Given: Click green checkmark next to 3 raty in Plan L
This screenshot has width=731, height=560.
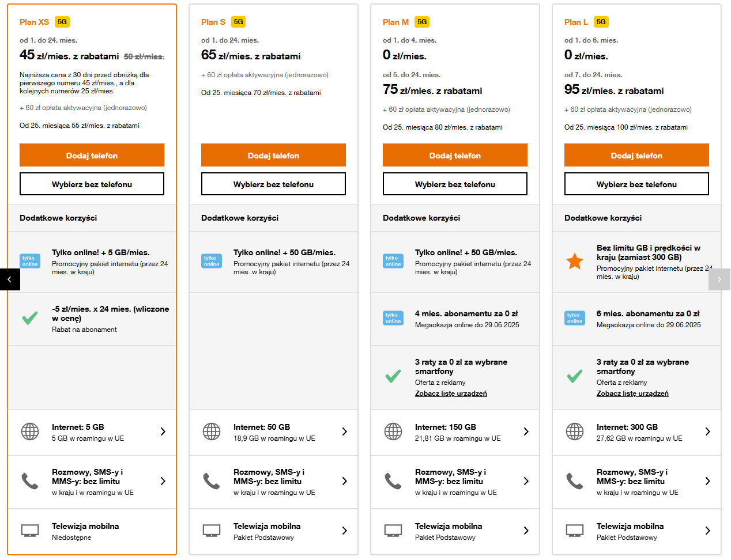Looking at the screenshot, I should [575, 377].
